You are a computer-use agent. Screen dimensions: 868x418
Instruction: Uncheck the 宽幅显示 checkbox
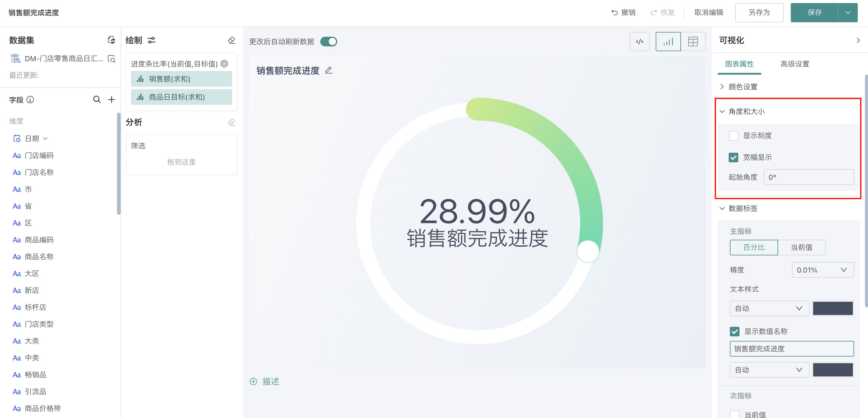coord(733,157)
